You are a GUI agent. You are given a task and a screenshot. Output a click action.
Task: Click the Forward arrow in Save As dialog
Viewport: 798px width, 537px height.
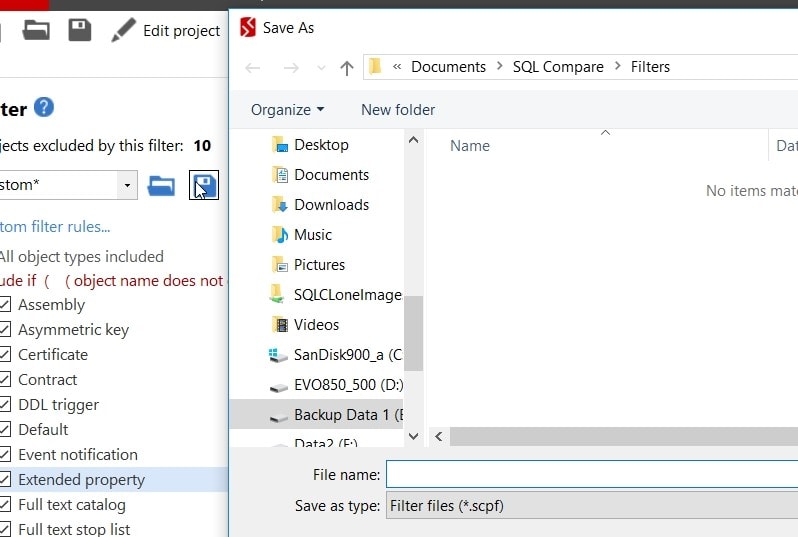pyautogui.click(x=291, y=68)
